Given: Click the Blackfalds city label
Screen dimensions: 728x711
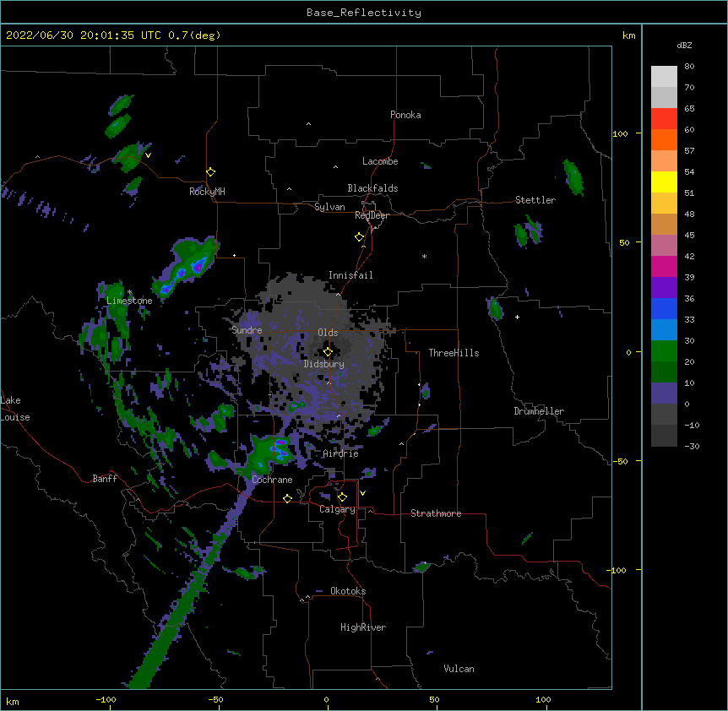Looking at the screenshot, I should [372, 188].
